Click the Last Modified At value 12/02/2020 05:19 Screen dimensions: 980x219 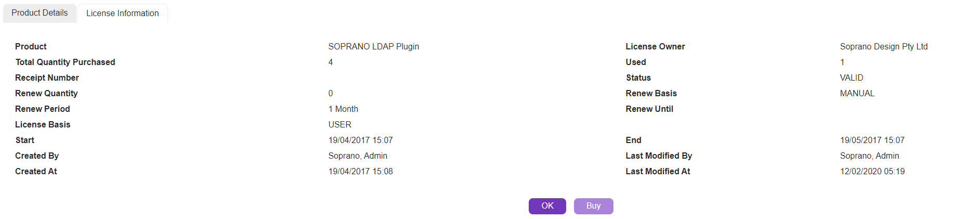click(872, 172)
